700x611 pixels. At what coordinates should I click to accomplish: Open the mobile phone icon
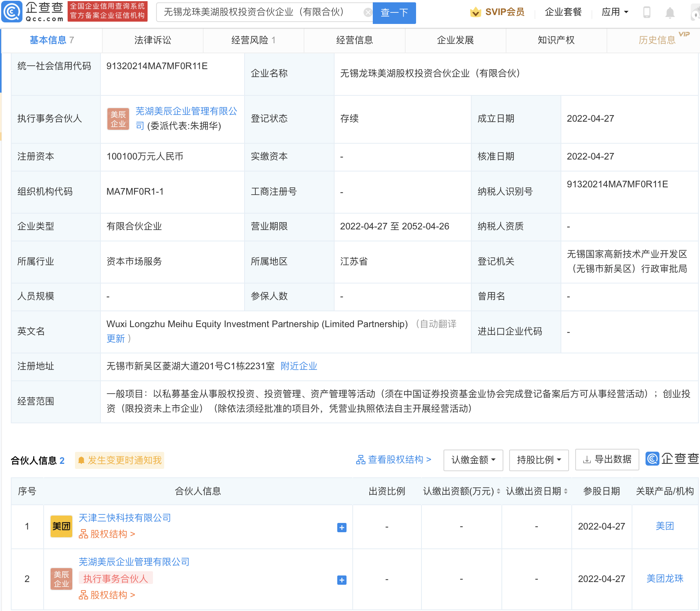tap(647, 12)
